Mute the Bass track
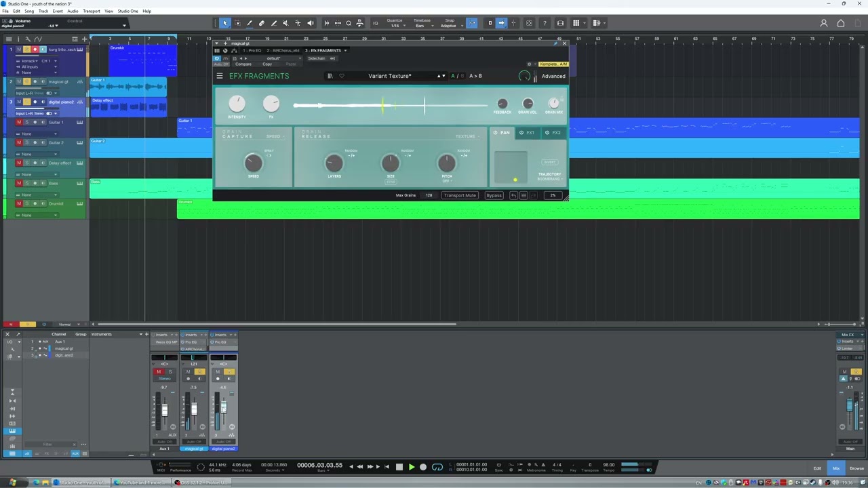This screenshot has height=488, width=868. [19, 183]
